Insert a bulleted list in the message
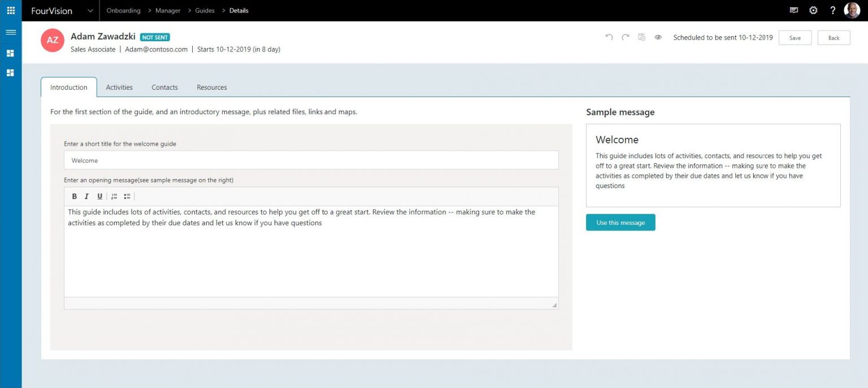Screen dimensions: 868x388 [127, 196]
